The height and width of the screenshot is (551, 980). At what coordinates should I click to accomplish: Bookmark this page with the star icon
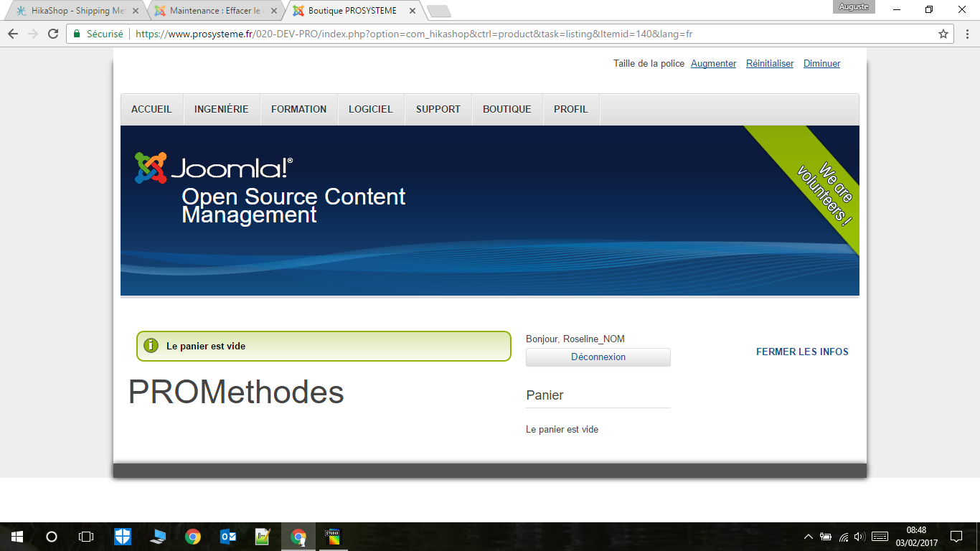(943, 34)
